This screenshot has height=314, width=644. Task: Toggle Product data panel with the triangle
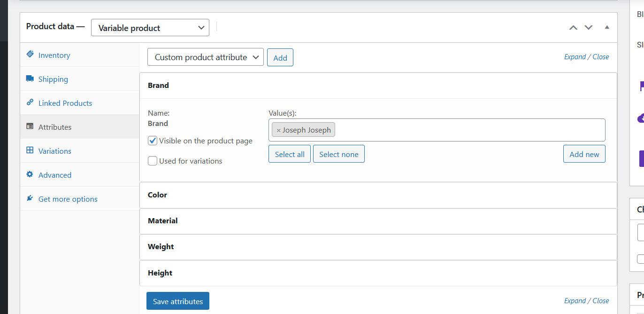tap(607, 27)
